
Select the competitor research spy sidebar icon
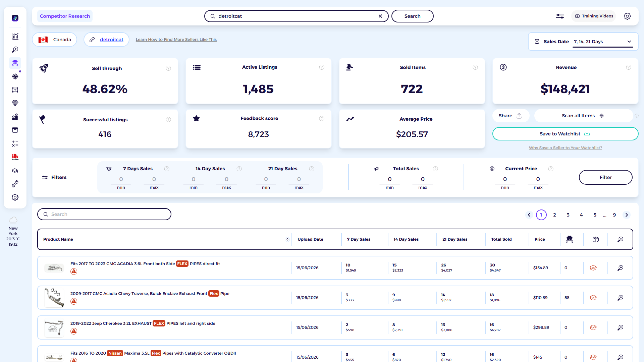[x=15, y=63]
